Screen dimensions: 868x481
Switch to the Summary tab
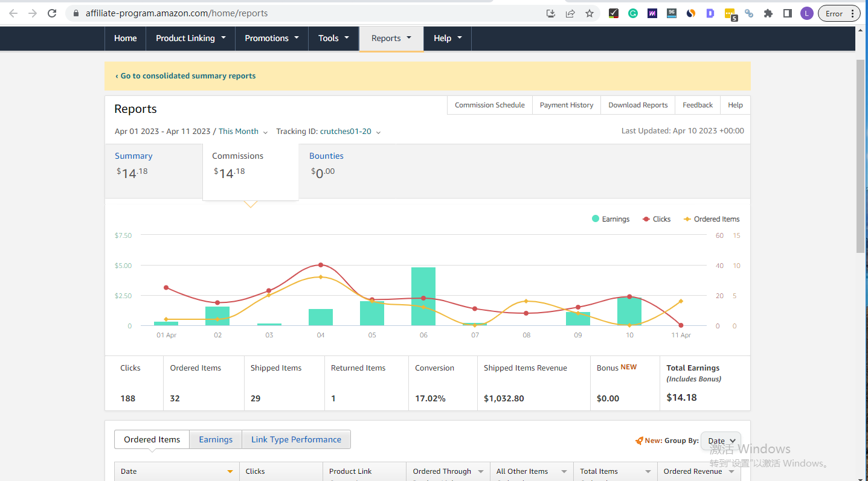pos(153,171)
